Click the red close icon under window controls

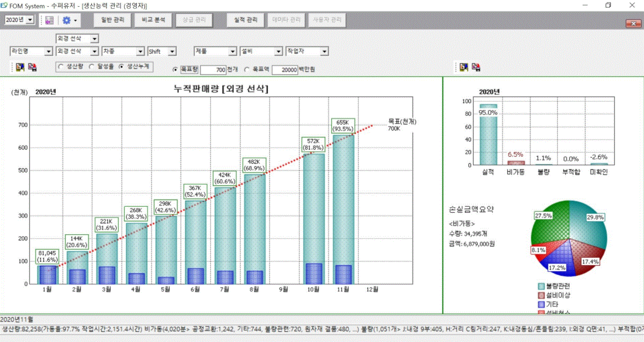(x=633, y=24)
